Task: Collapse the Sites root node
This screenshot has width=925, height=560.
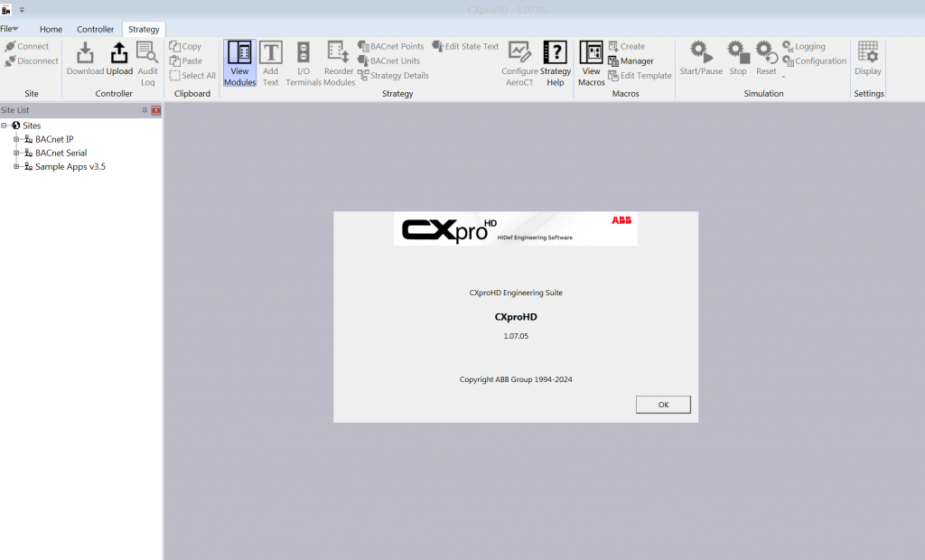Action: pos(5,126)
